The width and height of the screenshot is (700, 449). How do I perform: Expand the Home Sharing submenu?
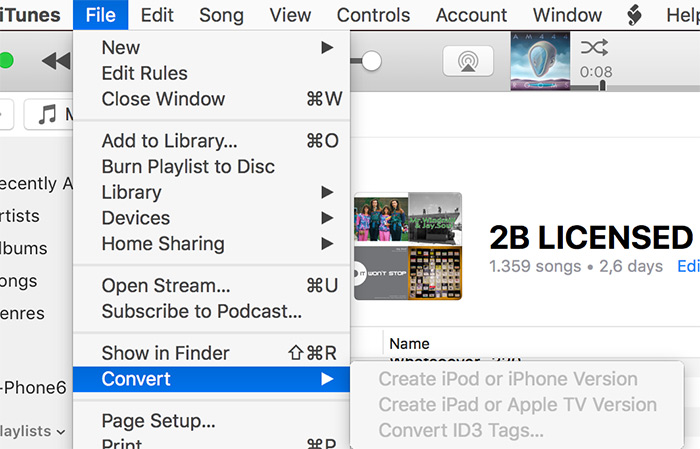click(212, 244)
